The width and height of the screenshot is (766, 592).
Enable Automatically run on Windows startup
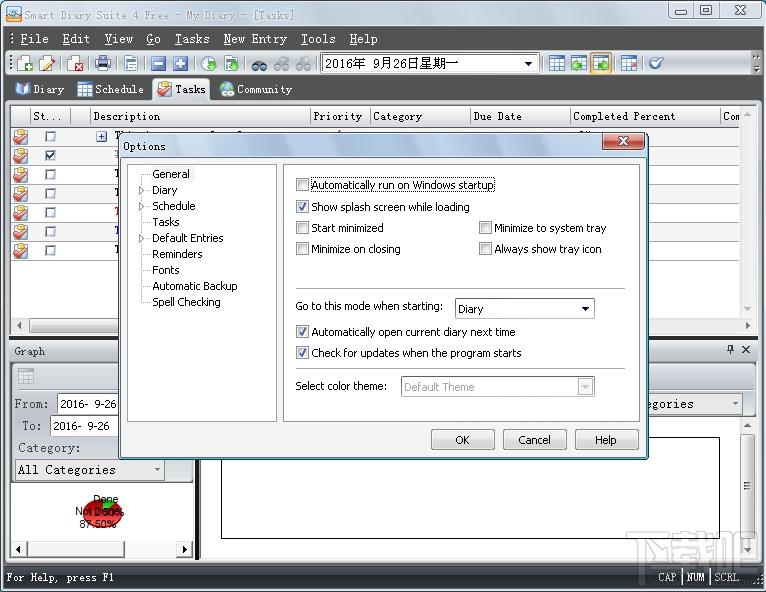[x=303, y=185]
